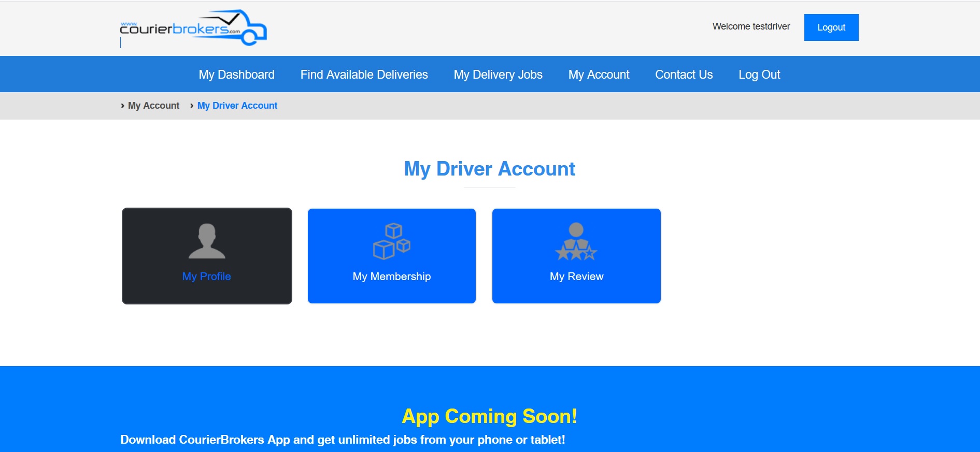
Task: Open My Dashboard from the navigation bar
Action: [x=236, y=75]
